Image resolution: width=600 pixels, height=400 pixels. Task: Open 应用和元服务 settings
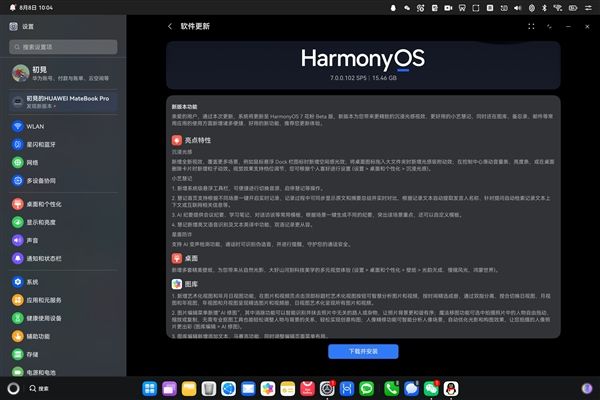tap(63, 300)
